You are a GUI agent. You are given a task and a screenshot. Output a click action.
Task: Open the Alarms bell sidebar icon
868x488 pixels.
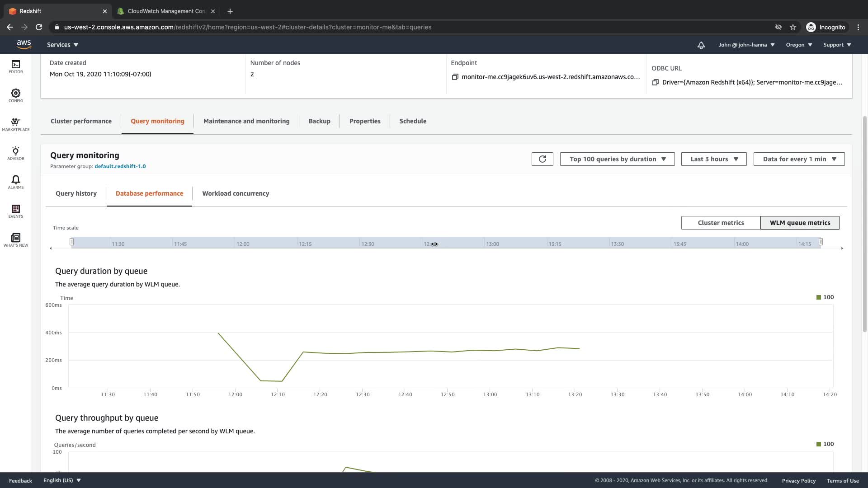tap(16, 182)
